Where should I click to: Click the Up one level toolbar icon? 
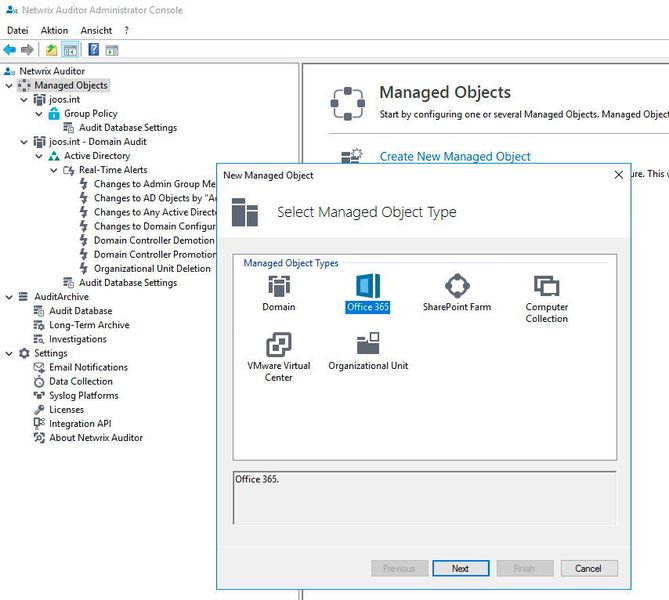(52, 50)
